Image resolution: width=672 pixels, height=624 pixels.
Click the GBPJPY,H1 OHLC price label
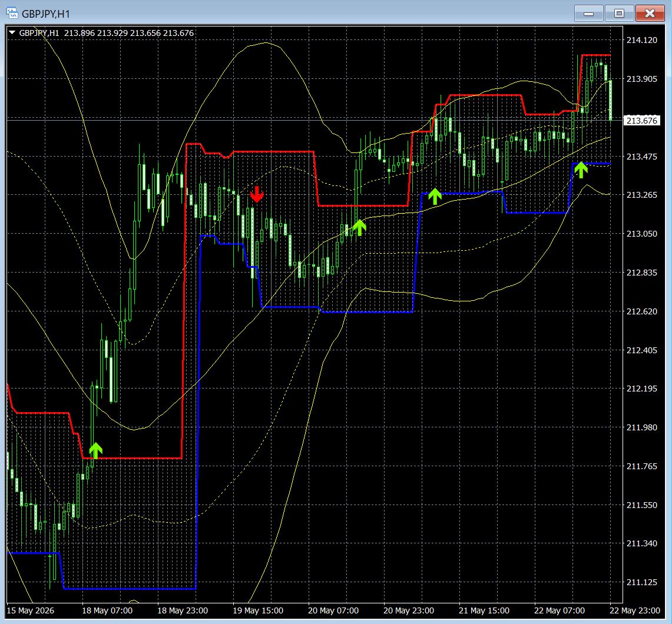(106, 33)
